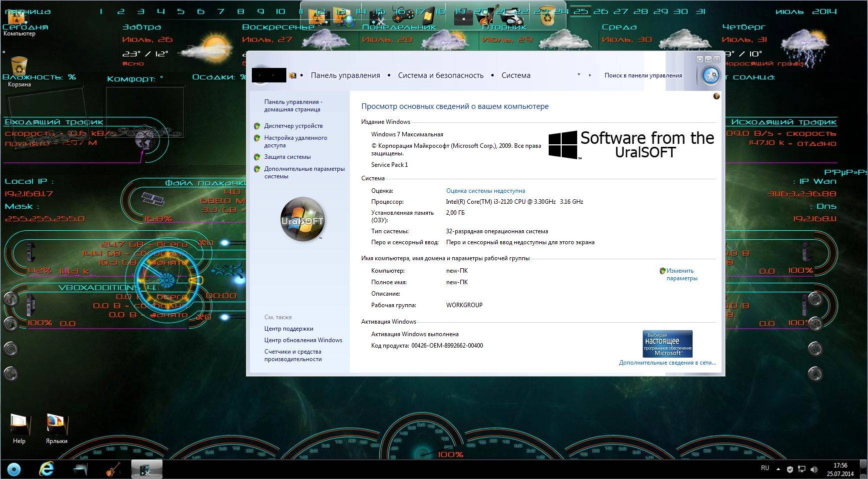Click the Система breadcrumb
The image size is (868, 479).
[x=516, y=75]
